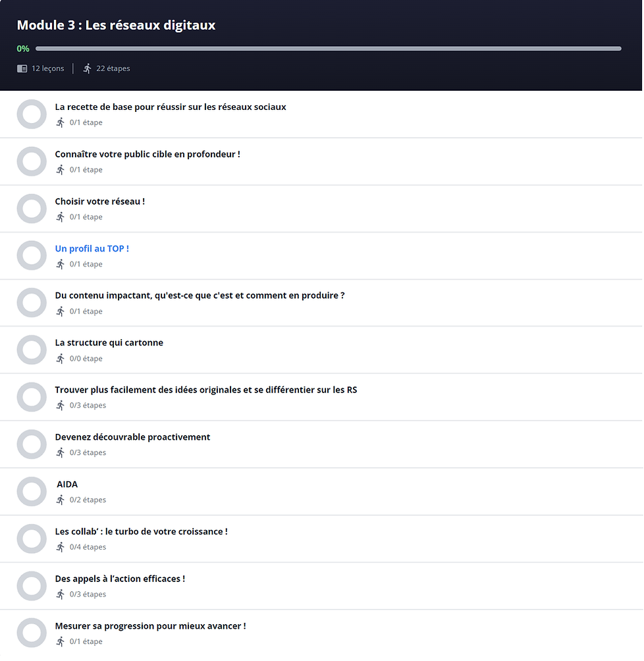Image resolution: width=644 pixels, height=661 pixels.
Task: Toggle completion circle for La recette de base
Action: (x=31, y=114)
